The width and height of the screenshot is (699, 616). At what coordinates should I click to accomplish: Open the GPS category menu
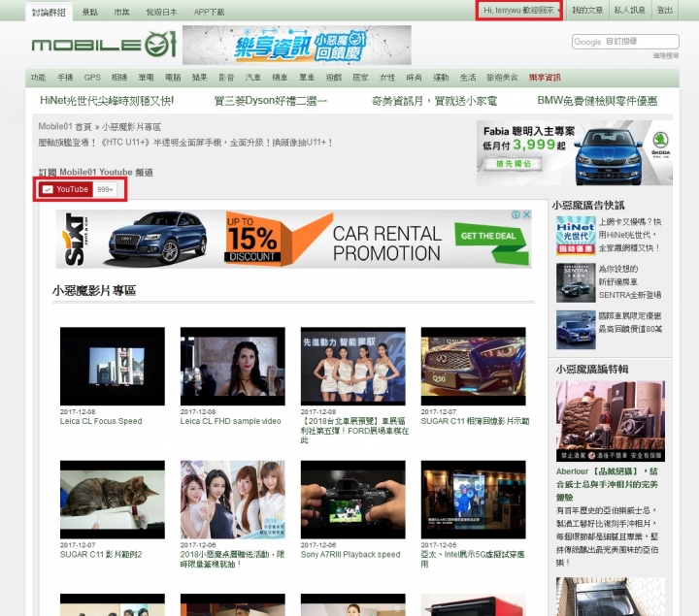click(92, 78)
